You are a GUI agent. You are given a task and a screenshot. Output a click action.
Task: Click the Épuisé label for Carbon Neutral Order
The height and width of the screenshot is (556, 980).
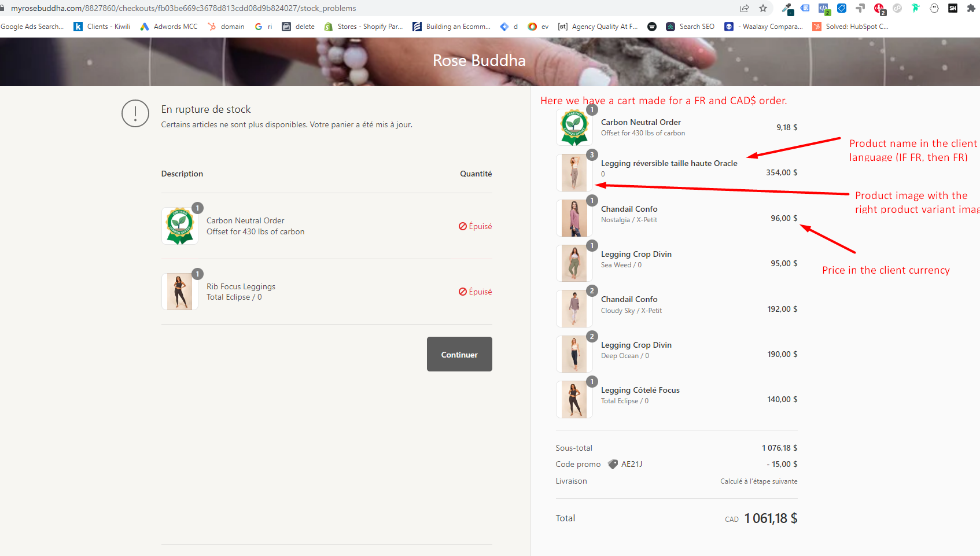point(475,226)
